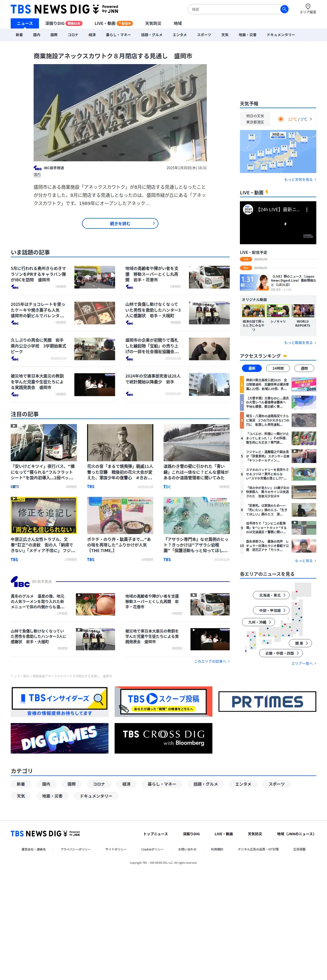Viewport: 327px width, 980px height.
Task: Play the 24h LIVE video player
Action: [x=278, y=223]
